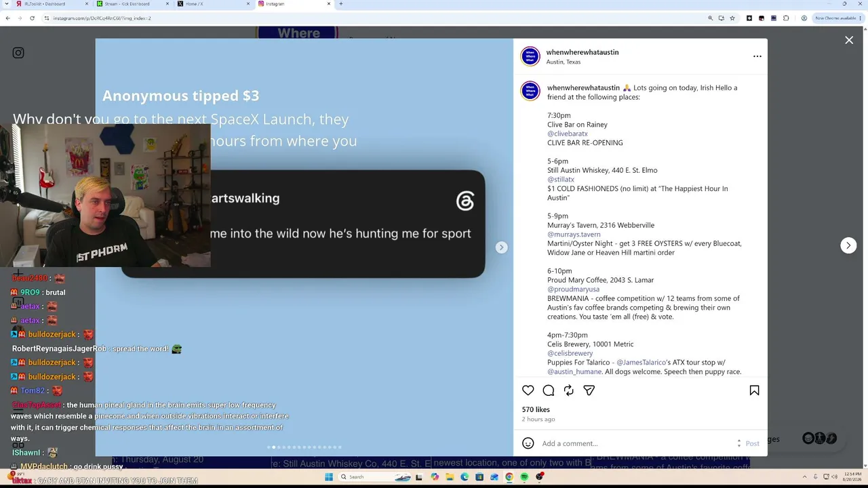868x488 pixels.
Task: Click the "Clive Bar on Rainey" caption line
Action: (x=577, y=125)
